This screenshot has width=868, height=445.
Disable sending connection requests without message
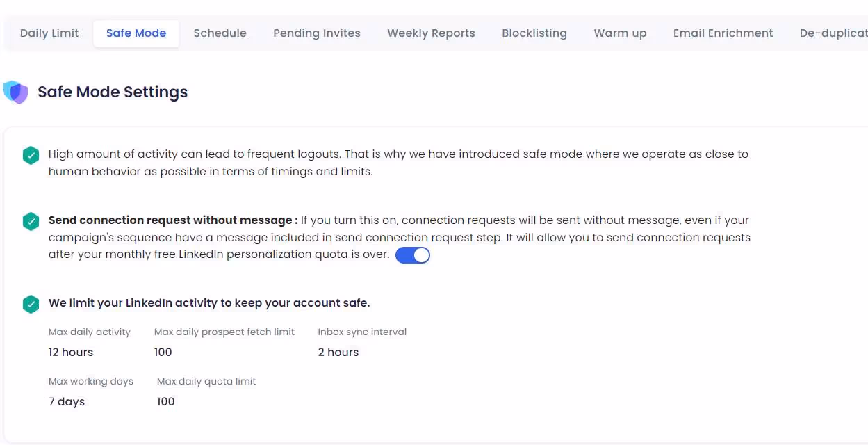(413, 255)
